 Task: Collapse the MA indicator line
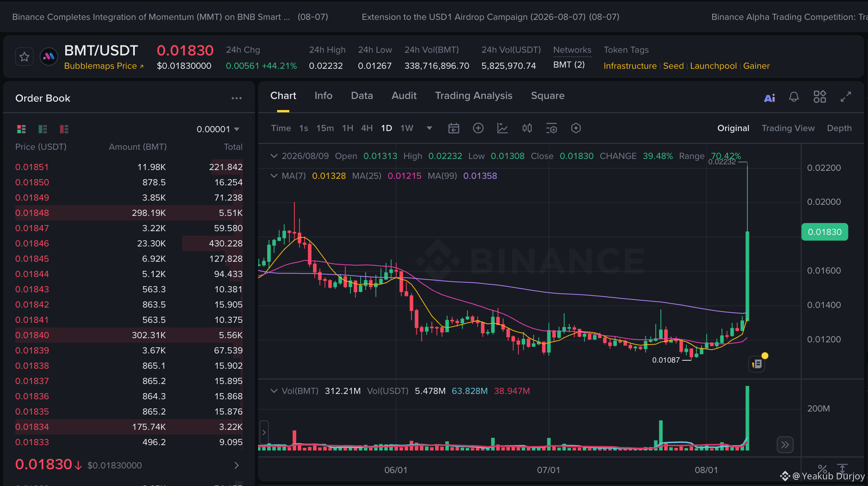[274, 176]
